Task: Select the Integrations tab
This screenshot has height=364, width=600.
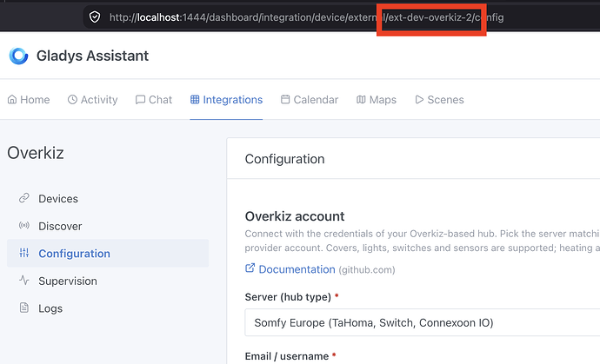Action: (226, 100)
